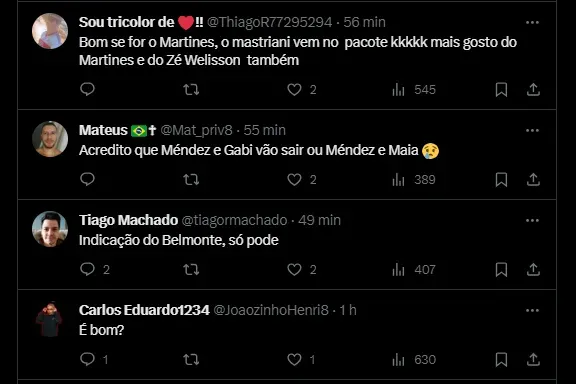This screenshot has height=384, width=576.
Task: Open Carlos Eduardo1234's avatar
Action: coord(50,319)
